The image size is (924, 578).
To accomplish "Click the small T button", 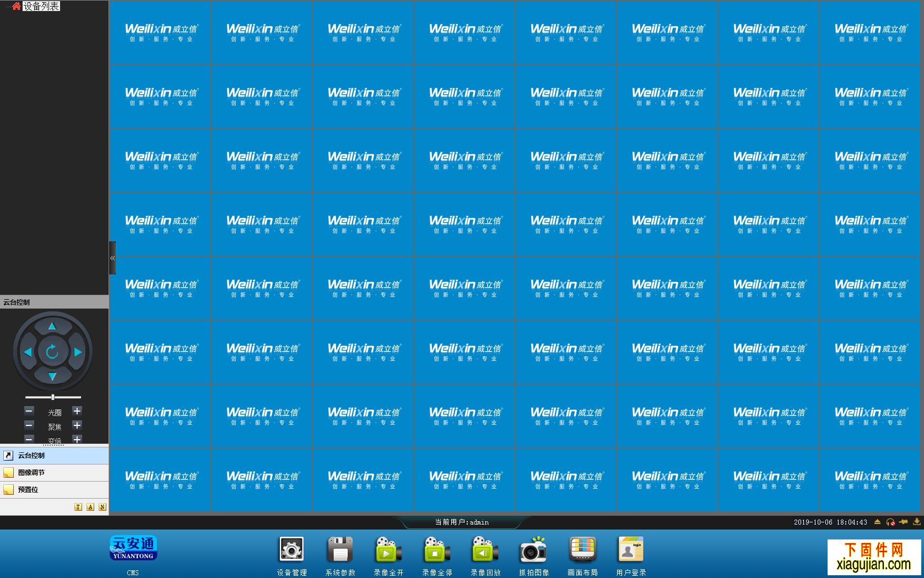I will (x=78, y=507).
